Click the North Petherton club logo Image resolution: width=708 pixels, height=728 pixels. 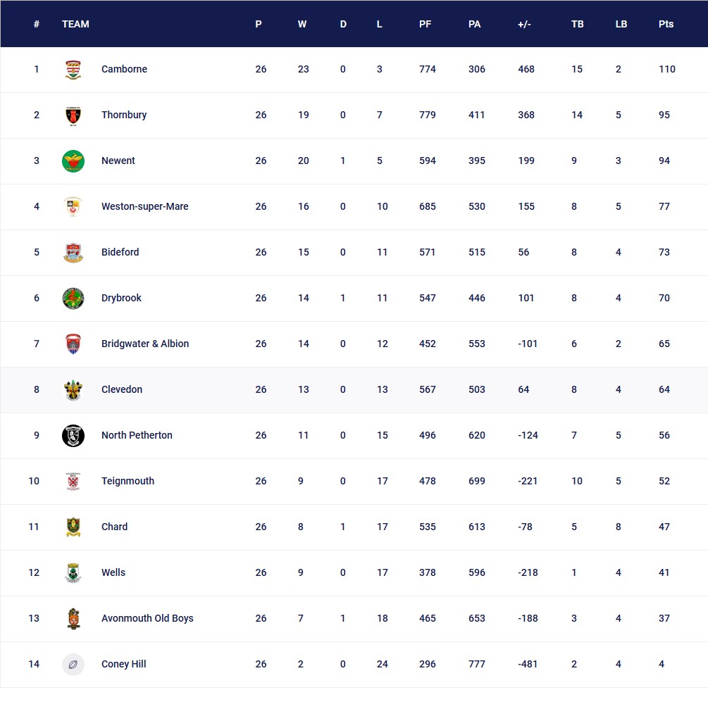click(x=73, y=435)
